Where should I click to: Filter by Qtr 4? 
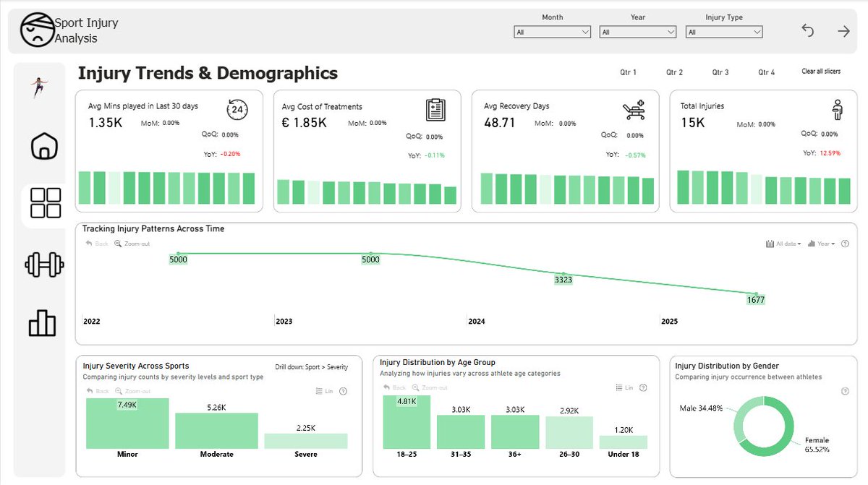(x=767, y=72)
